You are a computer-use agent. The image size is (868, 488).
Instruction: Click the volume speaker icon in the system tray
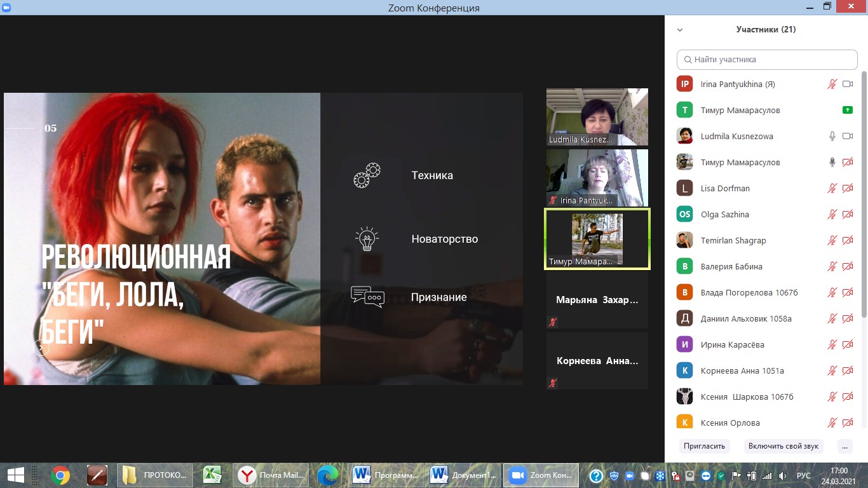[x=782, y=475]
